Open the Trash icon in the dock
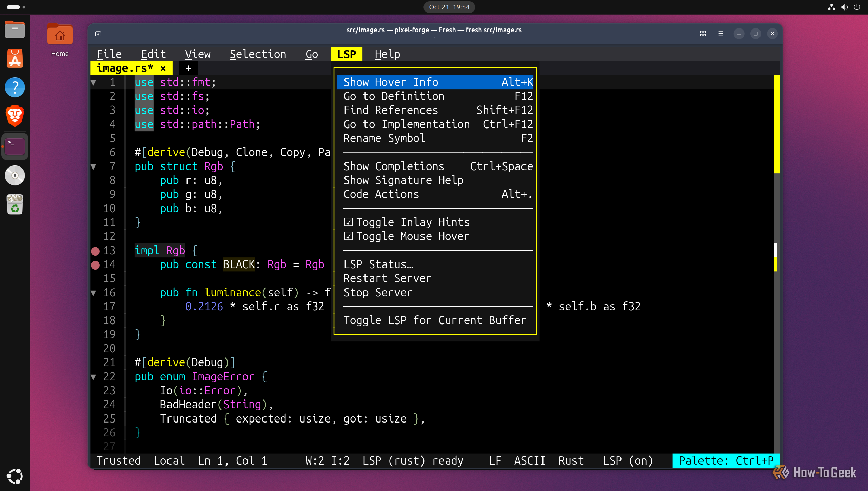Screen dimensions: 868x491 (x=15, y=204)
